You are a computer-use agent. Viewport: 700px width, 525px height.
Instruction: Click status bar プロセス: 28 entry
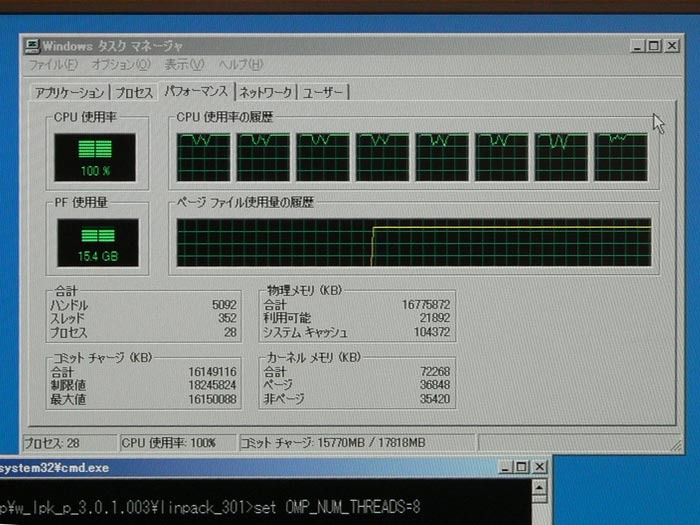coord(70,443)
